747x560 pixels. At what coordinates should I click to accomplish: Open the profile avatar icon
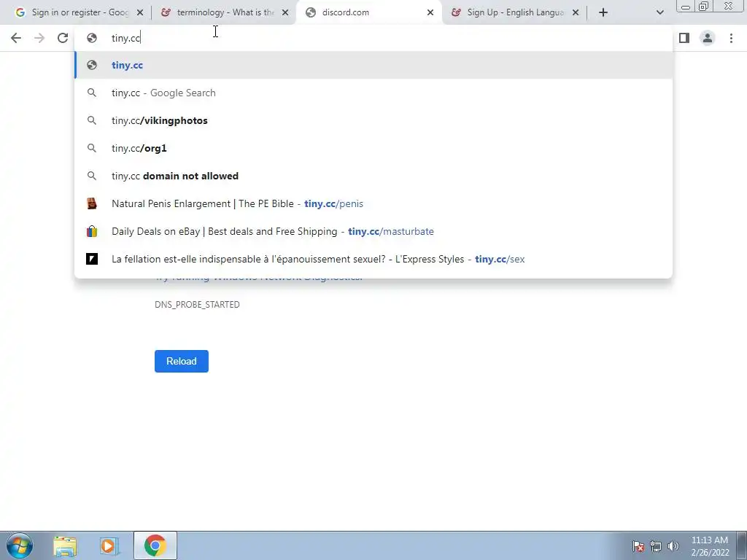point(708,38)
